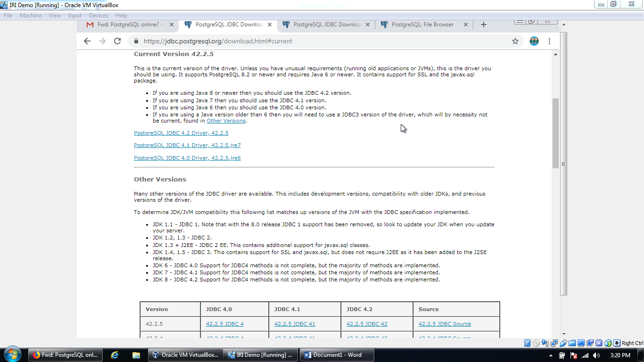Image resolution: width=644 pixels, height=362 pixels.
Task: Click the JDBC 4.2 column header
Action: [377, 309]
